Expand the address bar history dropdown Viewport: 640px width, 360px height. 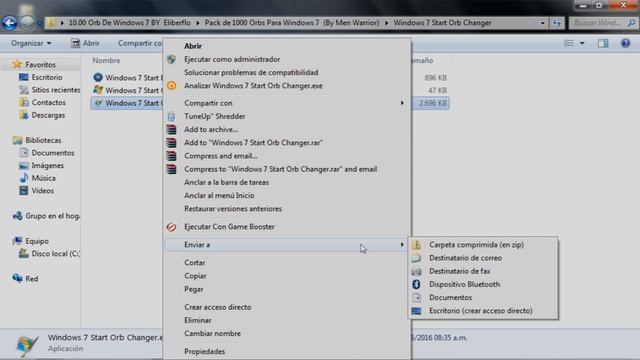(x=542, y=23)
